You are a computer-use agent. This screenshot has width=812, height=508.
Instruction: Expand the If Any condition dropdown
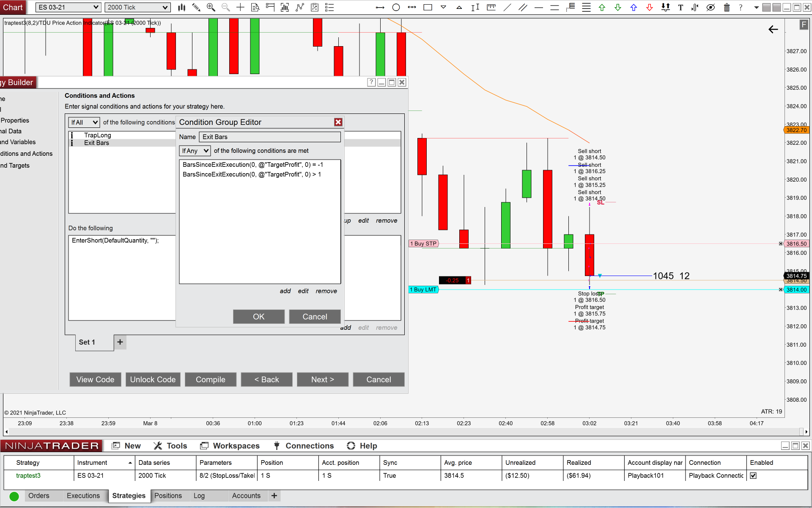pyautogui.click(x=195, y=151)
